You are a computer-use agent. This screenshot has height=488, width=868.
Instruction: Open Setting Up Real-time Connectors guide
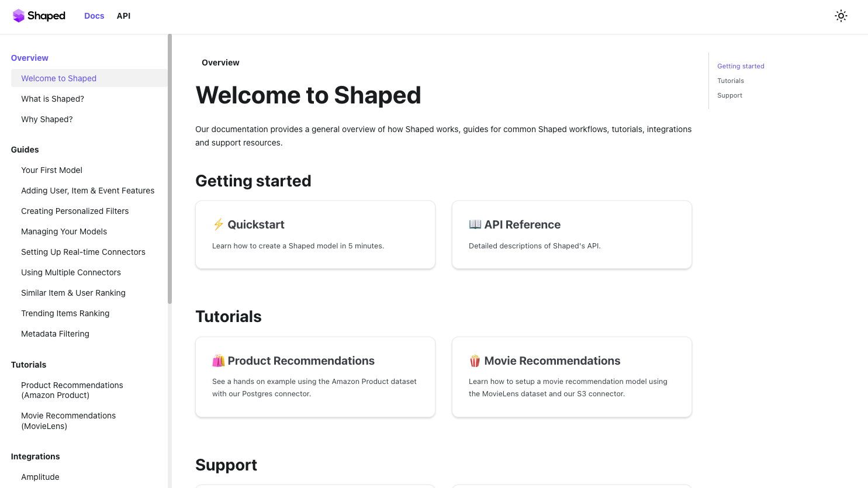point(83,252)
